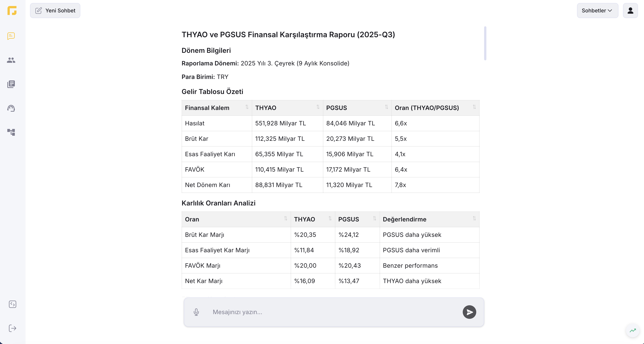
Task: Open the chat icon in the sidebar
Action: pos(11,36)
